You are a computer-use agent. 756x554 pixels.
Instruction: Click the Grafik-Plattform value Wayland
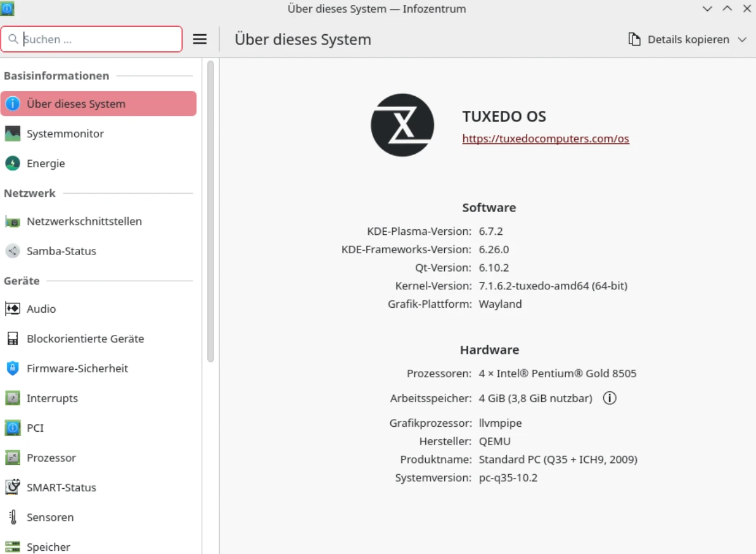click(x=500, y=305)
